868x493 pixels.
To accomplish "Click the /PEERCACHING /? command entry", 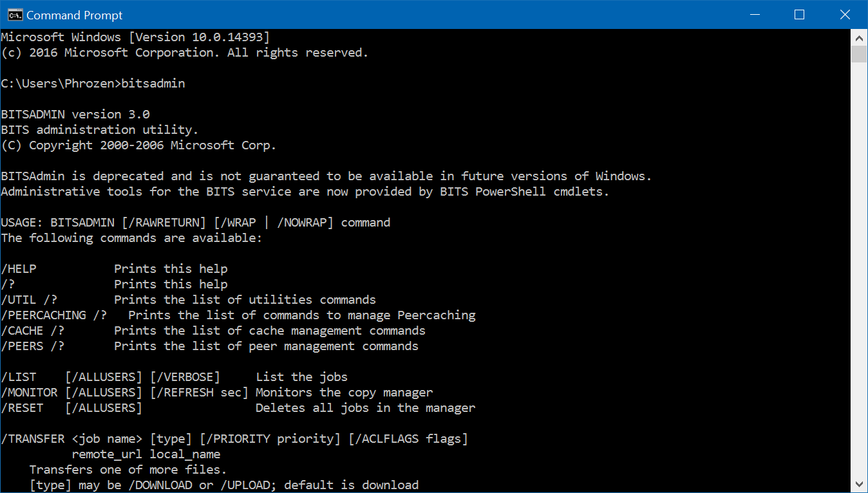I will pos(53,315).
